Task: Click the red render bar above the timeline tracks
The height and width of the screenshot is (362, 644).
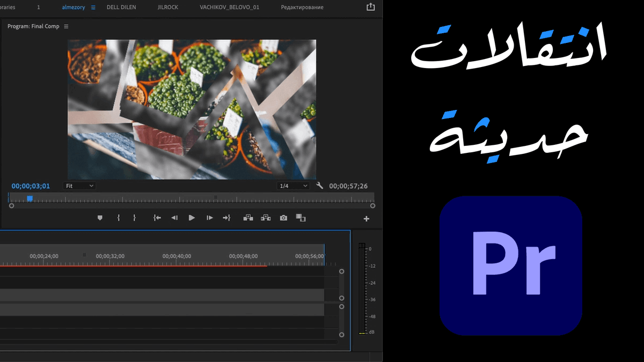Action: (133, 265)
